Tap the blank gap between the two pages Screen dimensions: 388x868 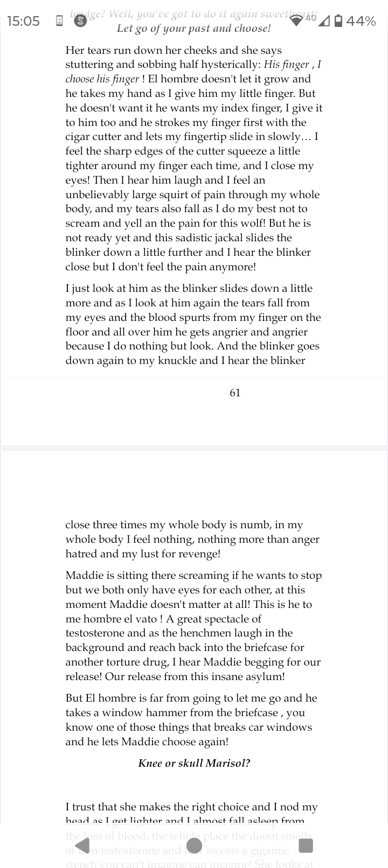click(x=194, y=448)
